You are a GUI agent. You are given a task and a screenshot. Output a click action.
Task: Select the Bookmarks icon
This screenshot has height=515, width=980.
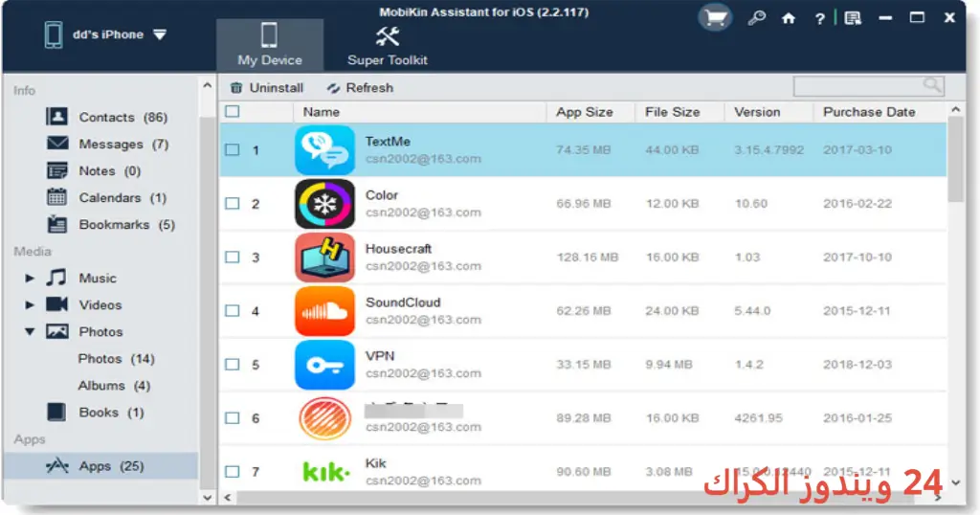(56, 224)
